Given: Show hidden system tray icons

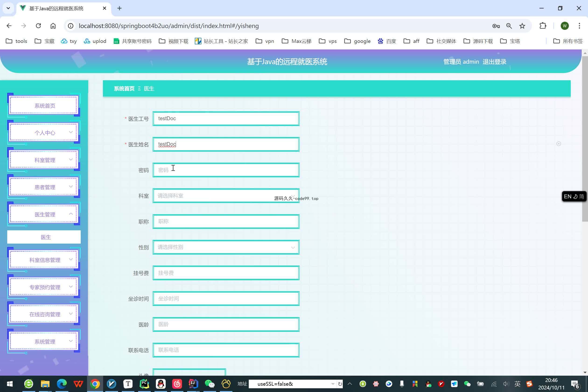Looking at the screenshot, I should tap(350, 384).
